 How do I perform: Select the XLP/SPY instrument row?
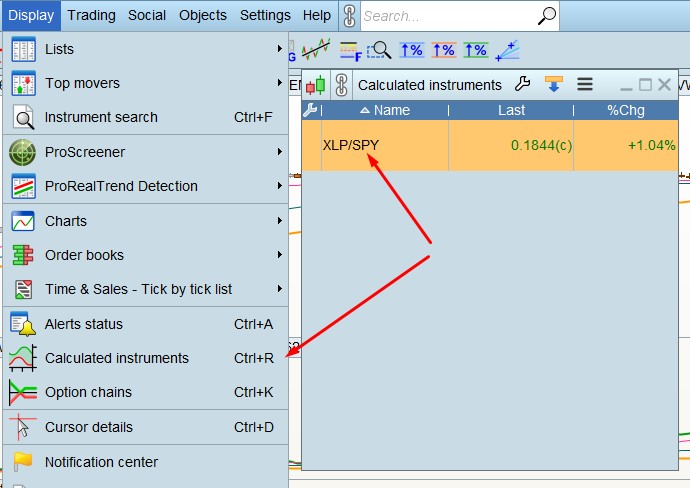[x=490, y=145]
